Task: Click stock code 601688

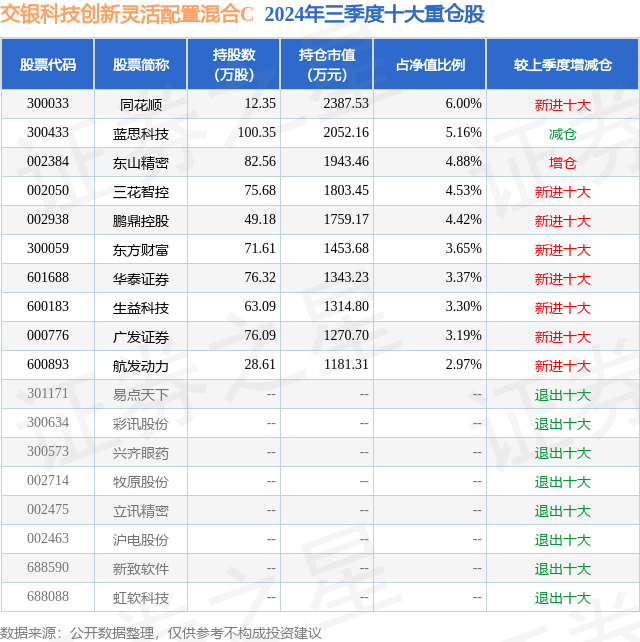Action: pyautogui.click(x=48, y=278)
